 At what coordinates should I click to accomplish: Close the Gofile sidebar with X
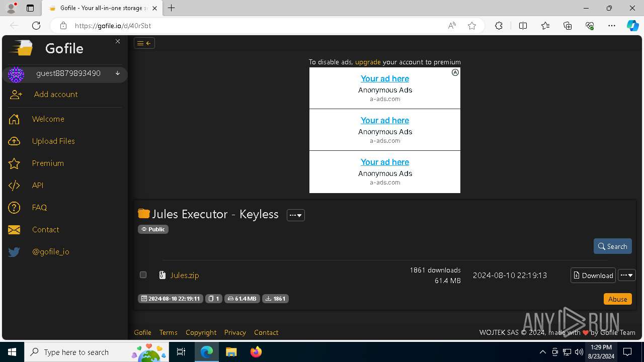[118, 41]
